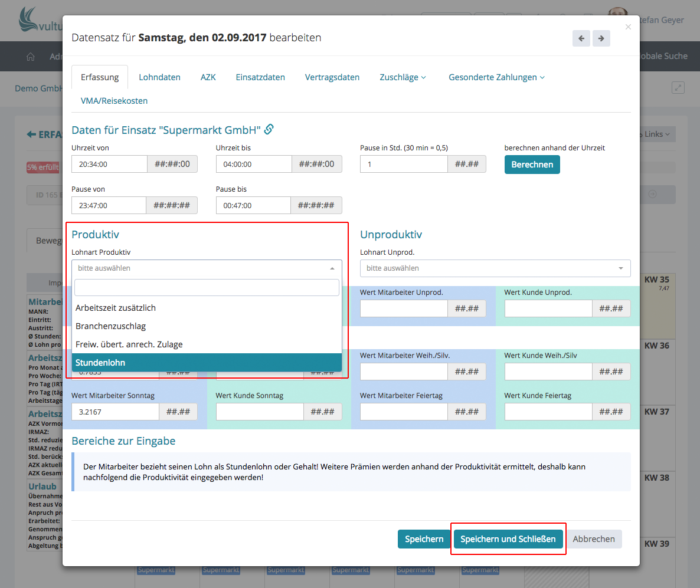Viewport: 700px width, 588px height.
Task: Switch to the Einsatzdaten tab
Action: coord(260,77)
